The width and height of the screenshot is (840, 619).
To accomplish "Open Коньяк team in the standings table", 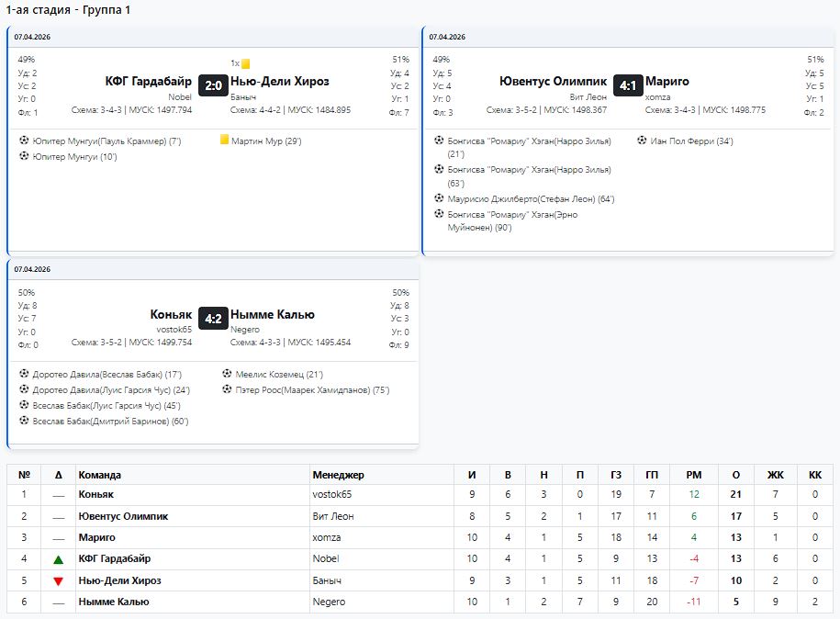I will tap(96, 494).
